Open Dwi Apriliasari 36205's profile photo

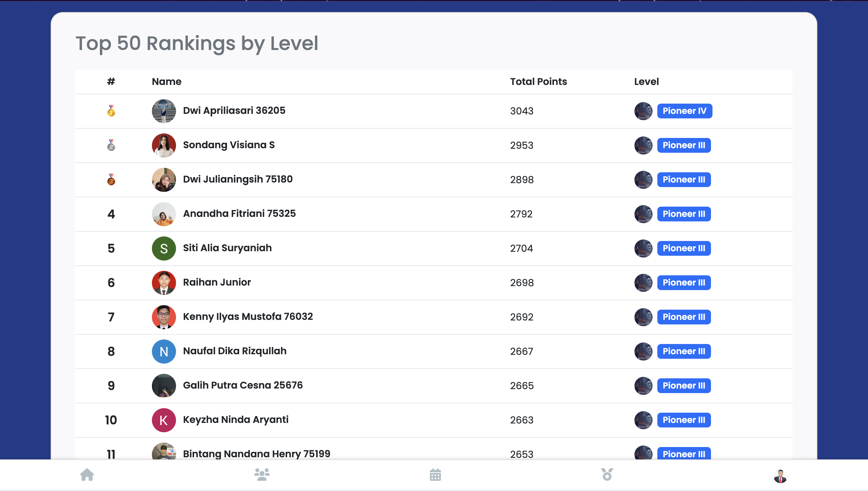(x=164, y=111)
